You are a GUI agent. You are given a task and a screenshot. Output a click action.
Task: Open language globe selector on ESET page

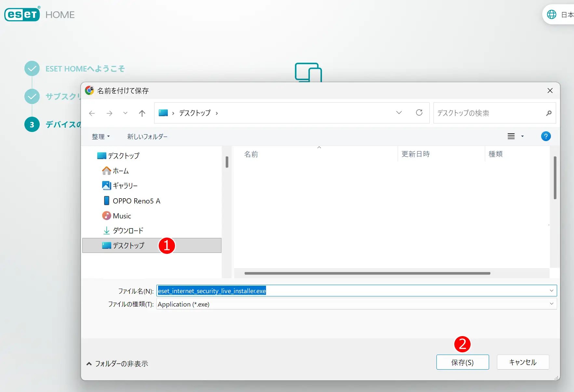[x=552, y=14]
